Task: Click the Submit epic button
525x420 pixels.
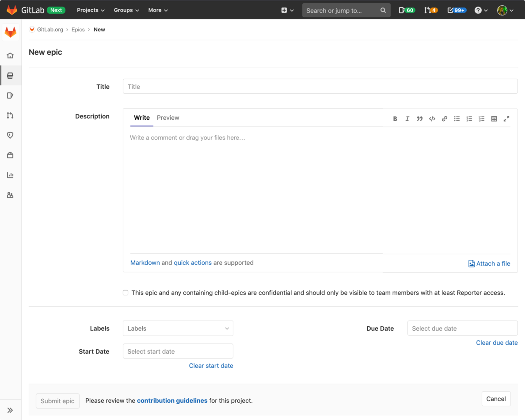Action: point(57,401)
